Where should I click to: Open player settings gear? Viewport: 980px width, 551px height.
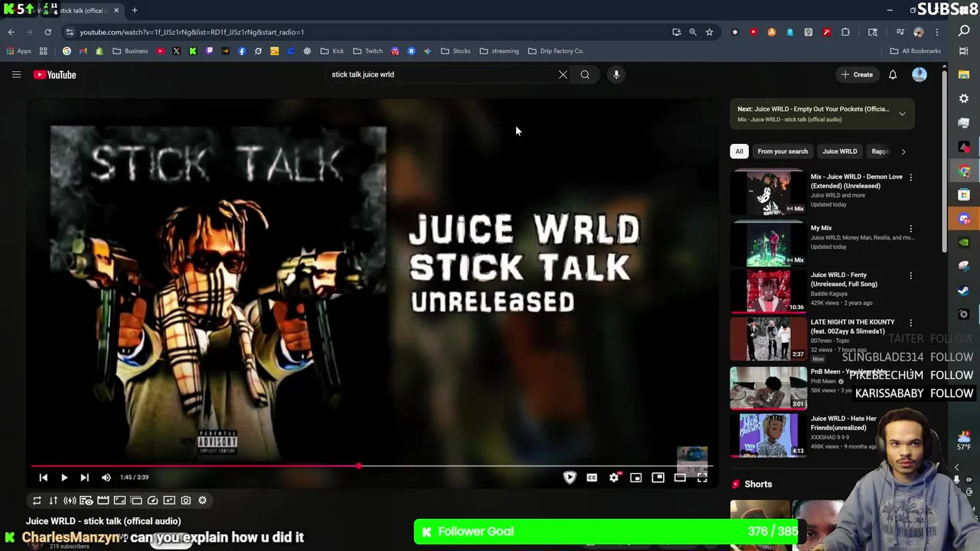coord(614,478)
